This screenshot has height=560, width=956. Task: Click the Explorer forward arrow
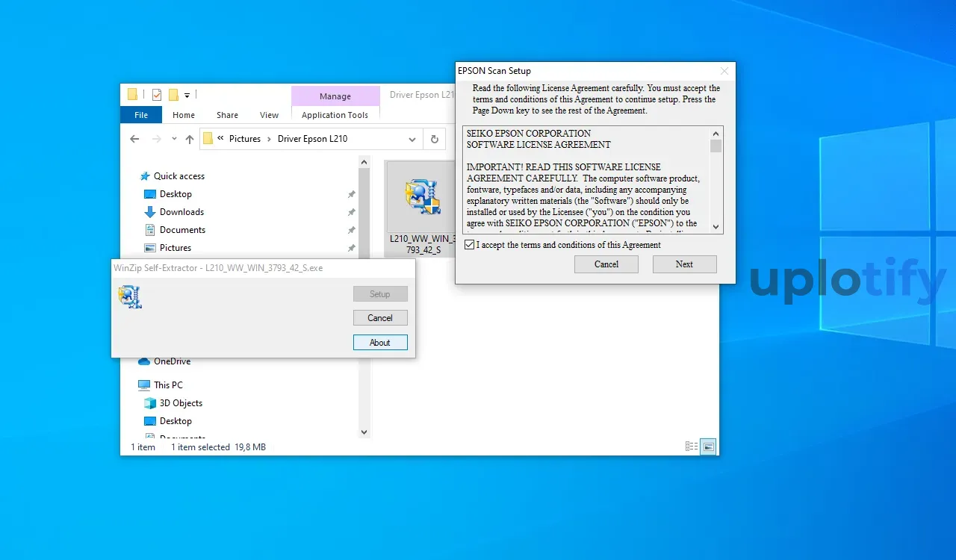157,139
